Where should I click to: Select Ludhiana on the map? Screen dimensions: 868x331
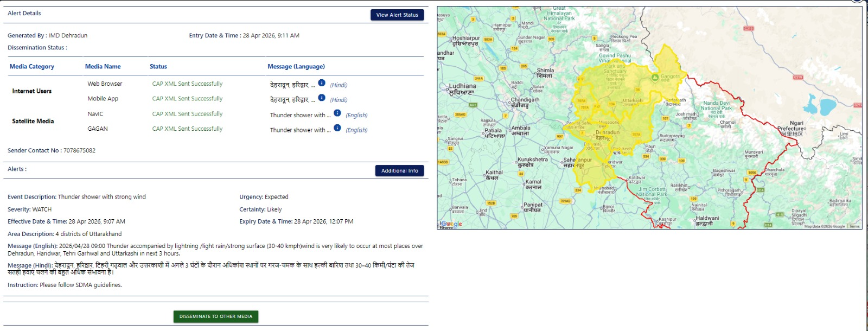[462, 87]
